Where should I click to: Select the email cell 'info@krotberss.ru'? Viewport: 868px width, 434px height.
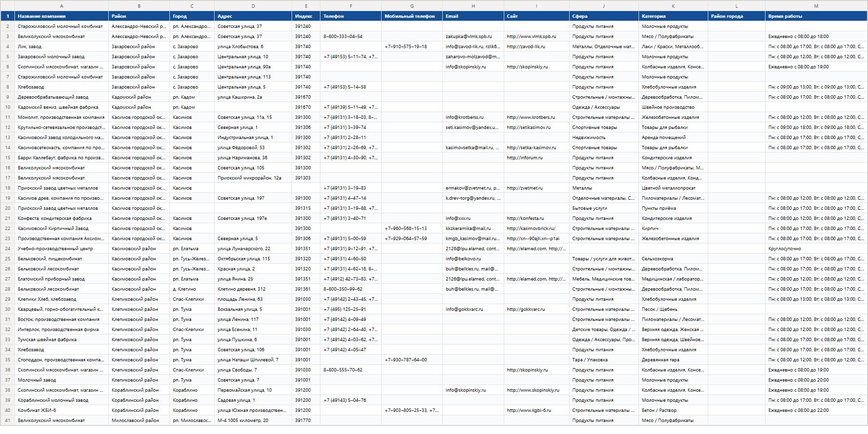(473, 117)
